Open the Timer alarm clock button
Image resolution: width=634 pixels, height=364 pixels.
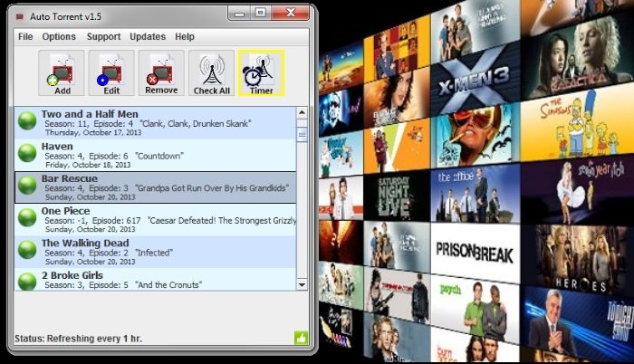(x=261, y=73)
